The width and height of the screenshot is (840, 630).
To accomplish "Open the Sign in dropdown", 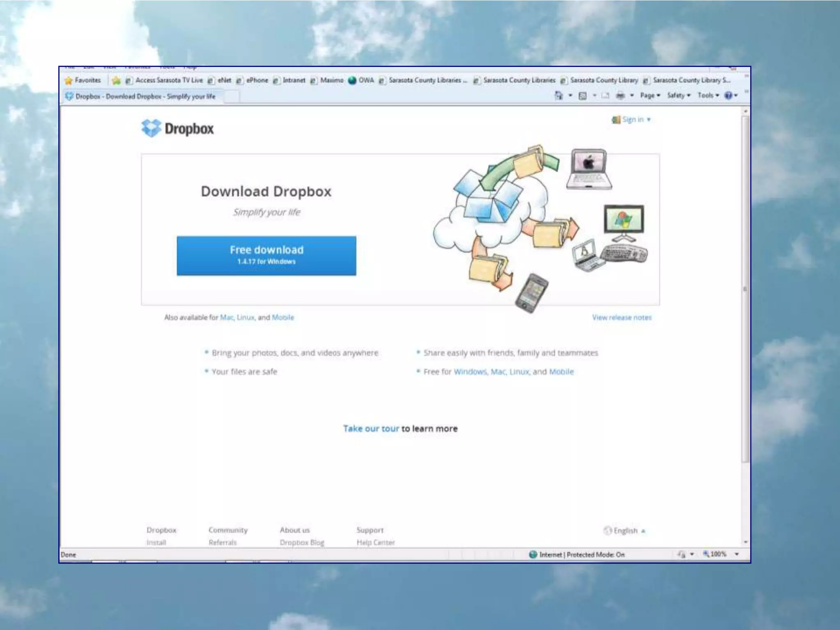I will click(x=632, y=120).
